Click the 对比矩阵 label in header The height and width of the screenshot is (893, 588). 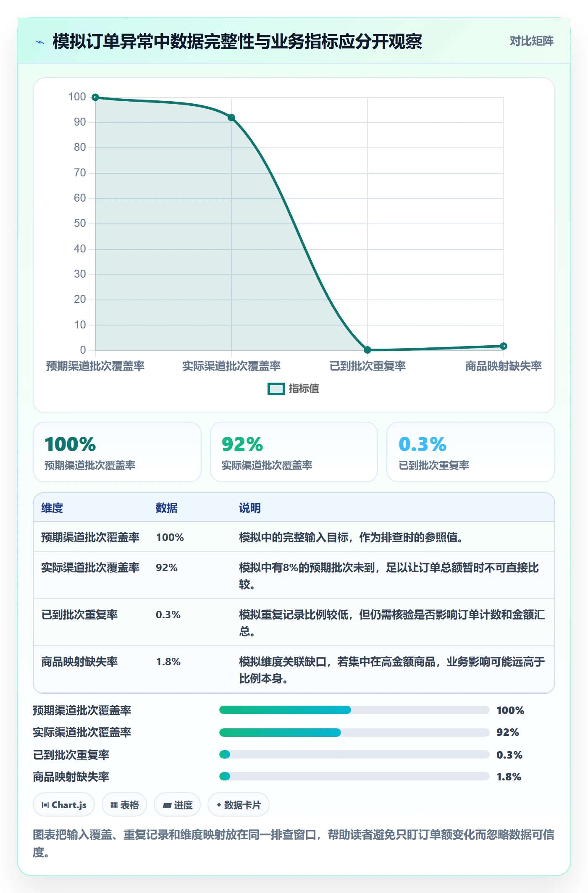(531, 41)
